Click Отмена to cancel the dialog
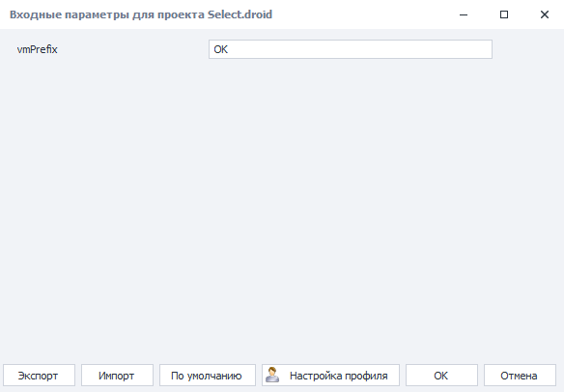Screen dimensions: 564x392 point(520,375)
